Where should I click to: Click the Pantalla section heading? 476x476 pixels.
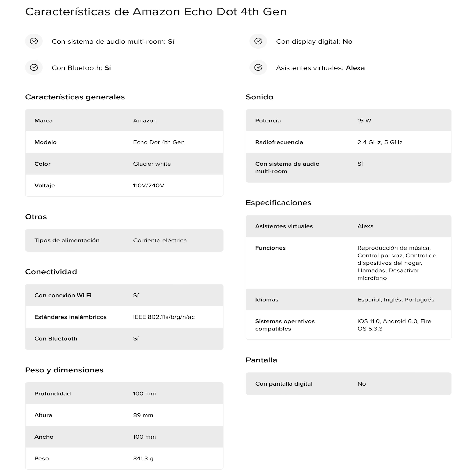261,360
